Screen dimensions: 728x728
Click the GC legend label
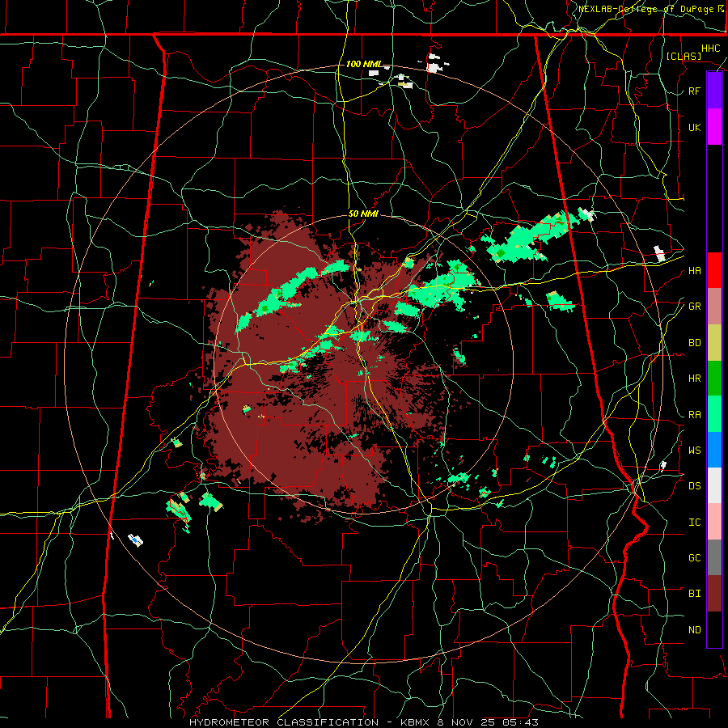tap(694, 558)
